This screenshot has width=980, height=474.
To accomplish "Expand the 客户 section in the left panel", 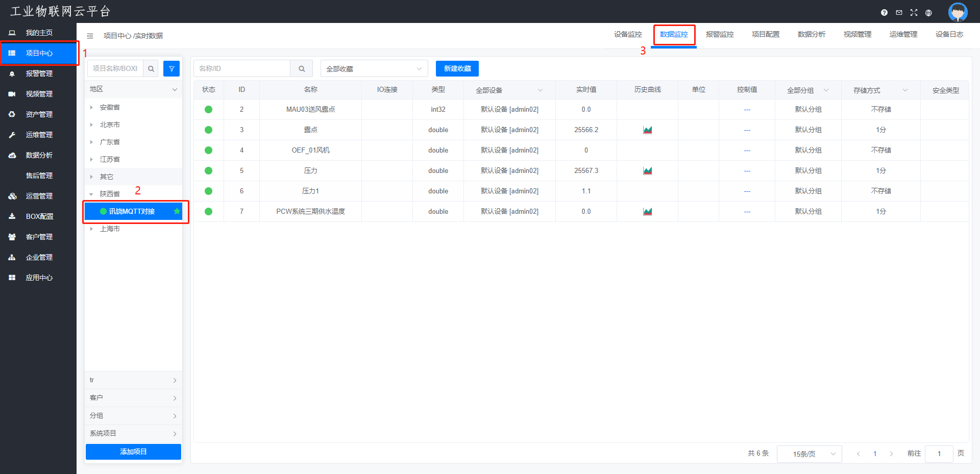I will tap(133, 397).
